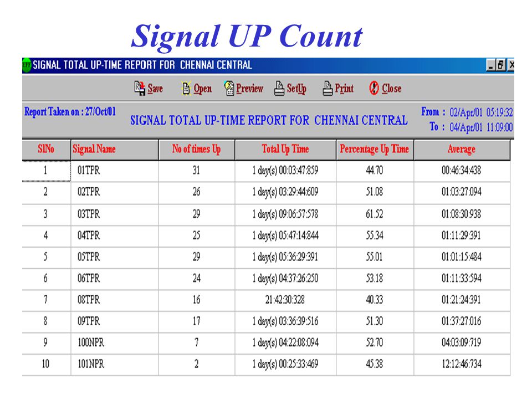Select signal name 09TPR

[89, 321]
